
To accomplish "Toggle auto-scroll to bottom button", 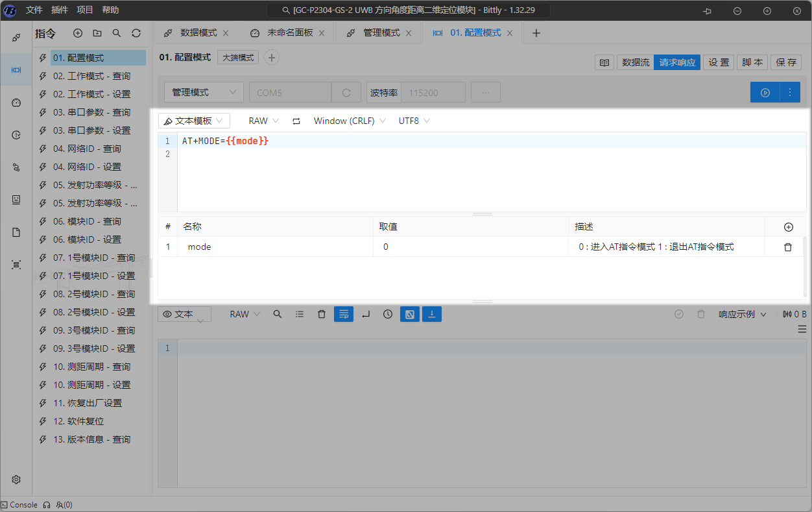I will tap(432, 314).
